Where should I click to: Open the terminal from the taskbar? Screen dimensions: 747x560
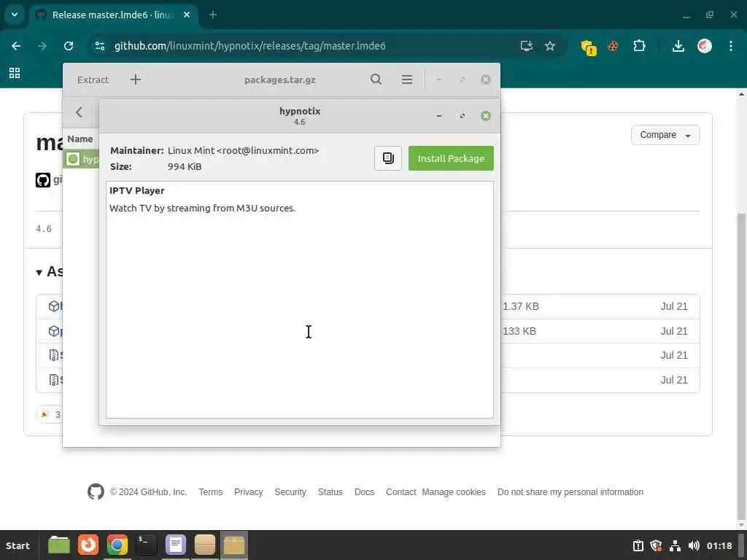[146, 545]
